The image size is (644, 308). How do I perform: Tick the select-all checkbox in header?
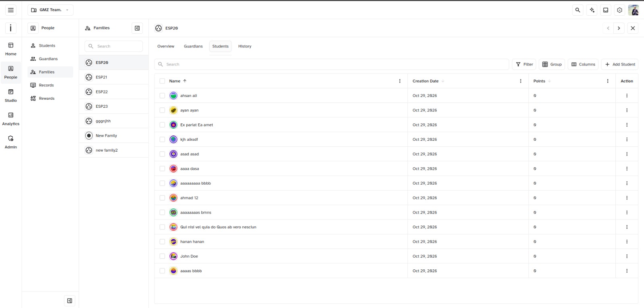pos(162,81)
